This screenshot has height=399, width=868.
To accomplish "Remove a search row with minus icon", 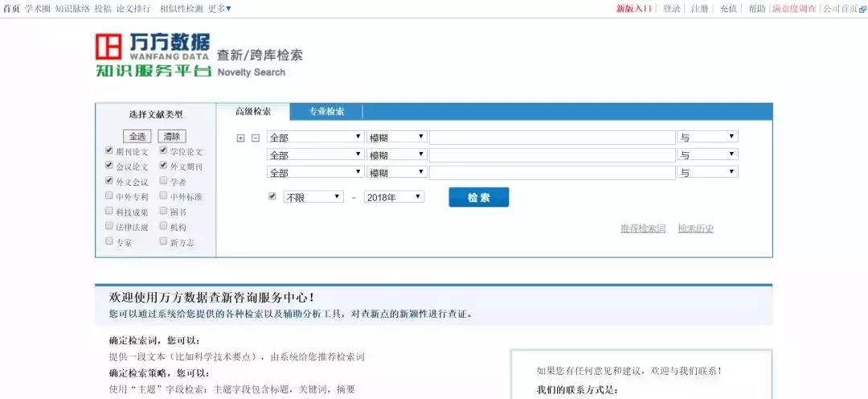I will pos(256,138).
